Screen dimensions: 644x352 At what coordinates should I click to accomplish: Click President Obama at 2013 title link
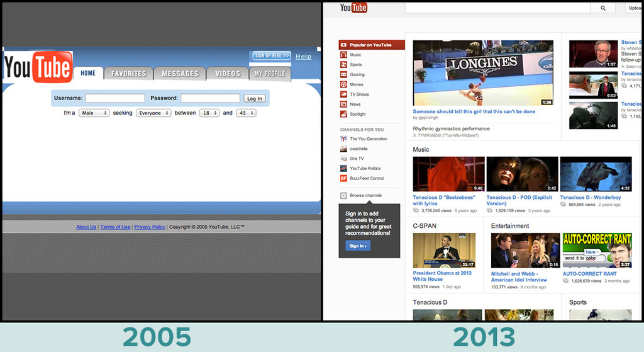pos(442,276)
